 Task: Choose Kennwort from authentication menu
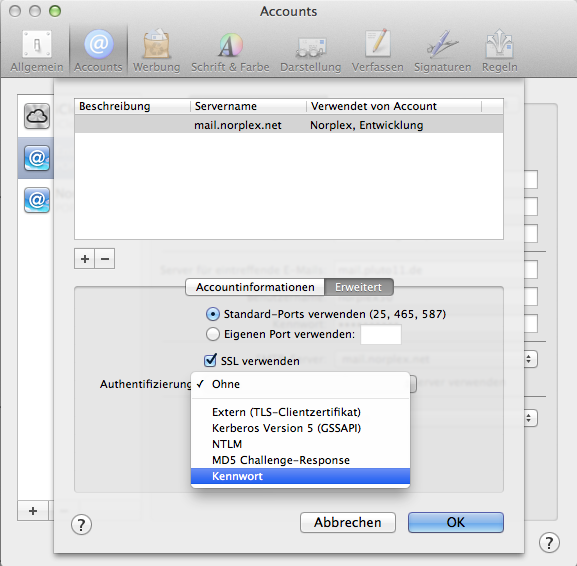pos(300,476)
